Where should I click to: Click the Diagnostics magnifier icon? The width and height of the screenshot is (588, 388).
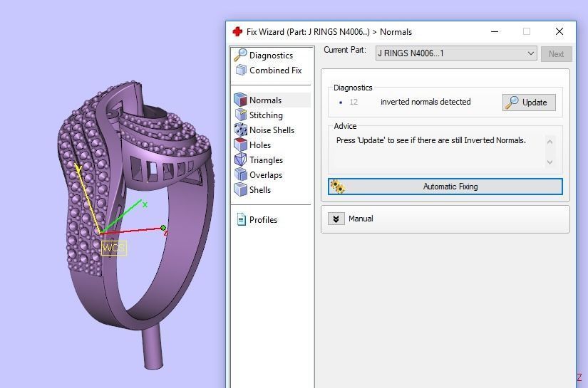[x=240, y=55]
